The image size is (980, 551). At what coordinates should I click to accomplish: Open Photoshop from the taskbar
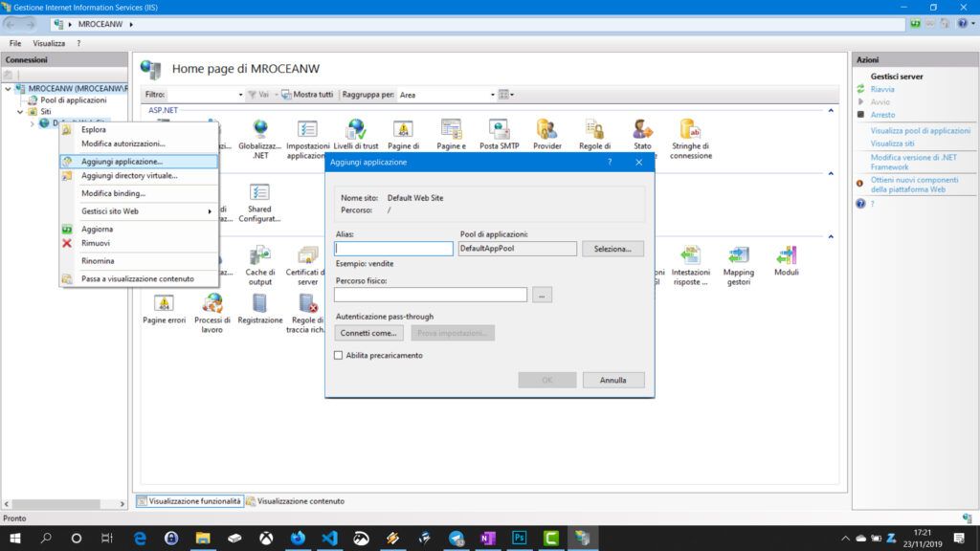click(x=519, y=538)
